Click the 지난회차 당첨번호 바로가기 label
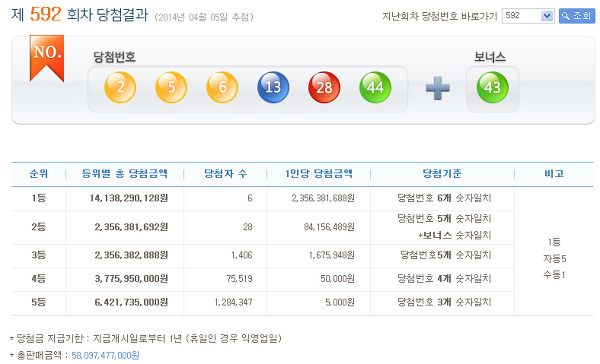This screenshot has height=364, width=600. [x=439, y=16]
